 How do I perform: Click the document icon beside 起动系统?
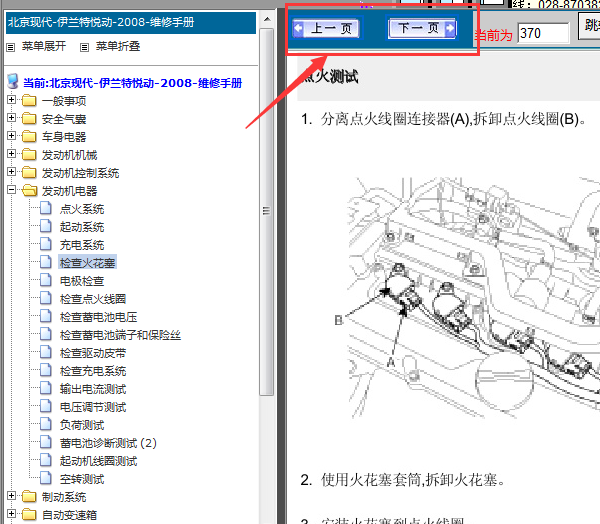coord(46,226)
